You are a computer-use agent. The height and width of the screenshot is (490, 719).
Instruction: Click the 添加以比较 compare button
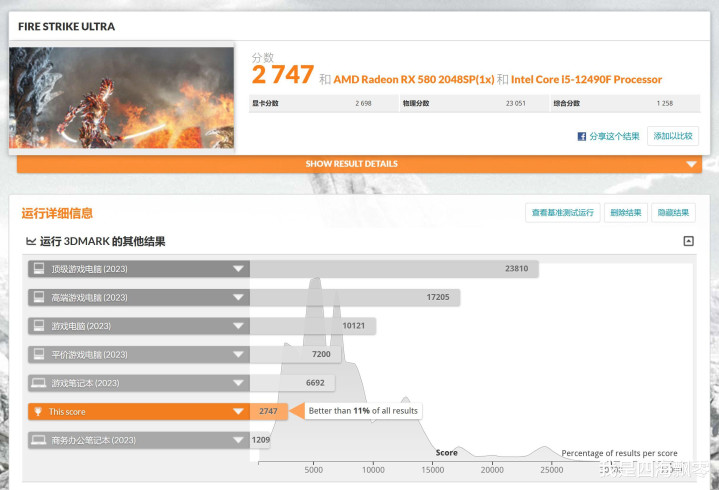(673, 136)
